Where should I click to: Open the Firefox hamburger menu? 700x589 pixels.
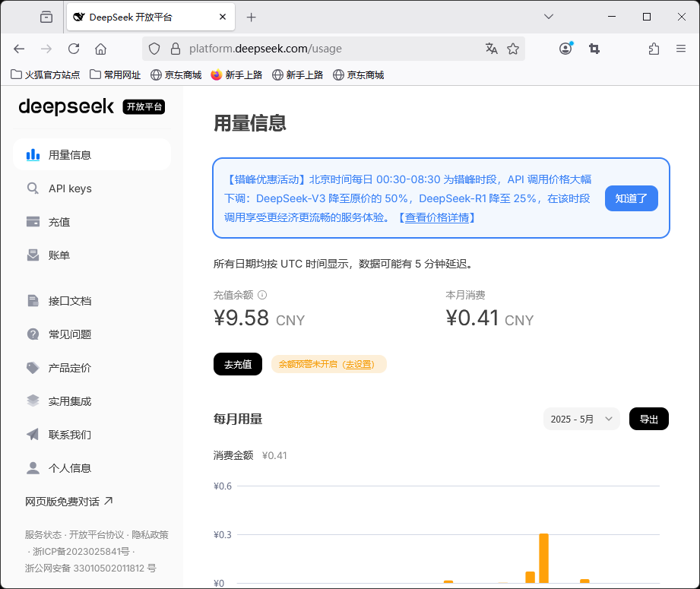pyautogui.click(x=681, y=49)
